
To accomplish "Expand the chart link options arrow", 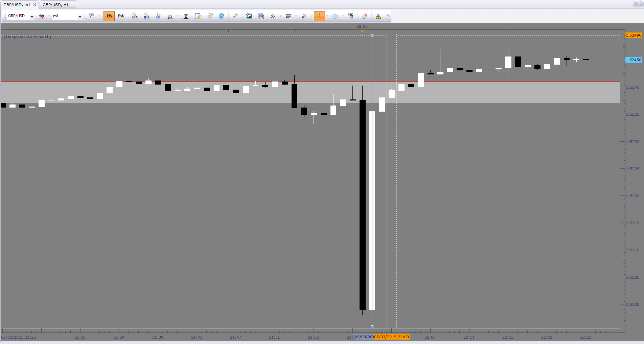I will click(49, 16).
